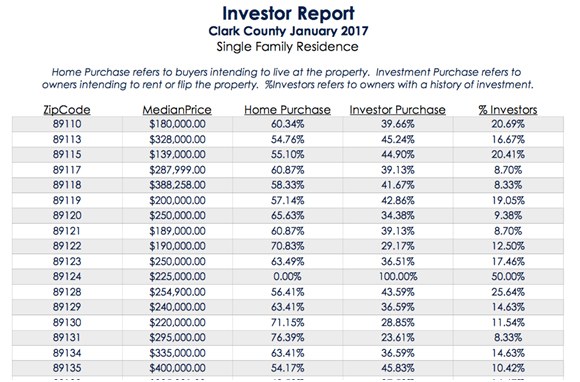Image resolution: width=580 pixels, height=382 pixels.
Task: Click the Single Family Residence heading
Action: point(287,47)
